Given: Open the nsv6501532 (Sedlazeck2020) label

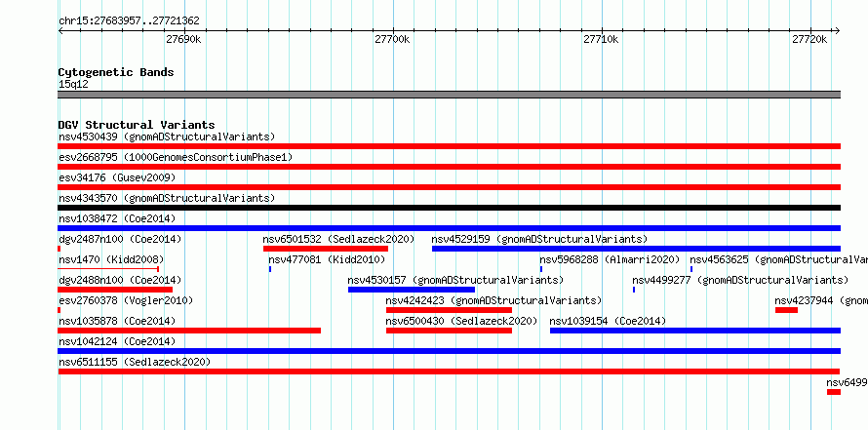Looking at the screenshot, I should [338, 239].
